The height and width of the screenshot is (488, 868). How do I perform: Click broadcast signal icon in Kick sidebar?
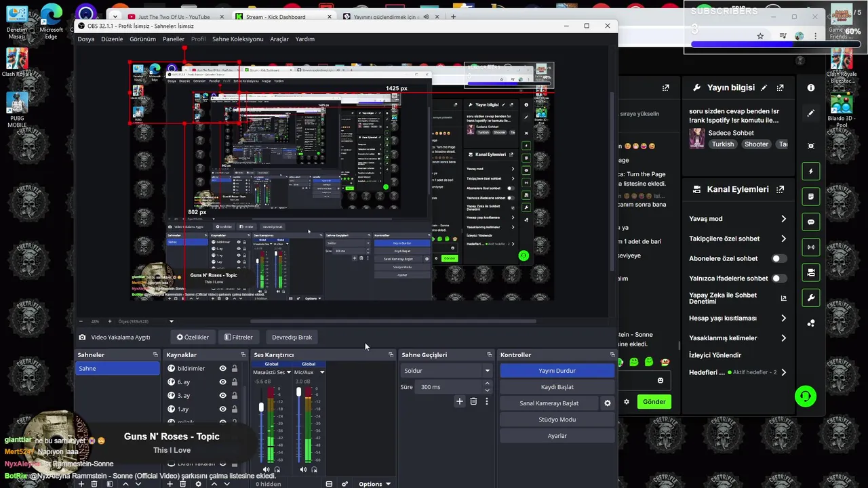811,247
